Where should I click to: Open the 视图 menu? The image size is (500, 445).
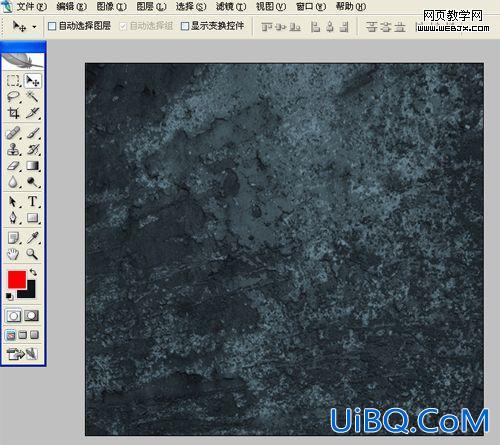click(x=271, y=6)
